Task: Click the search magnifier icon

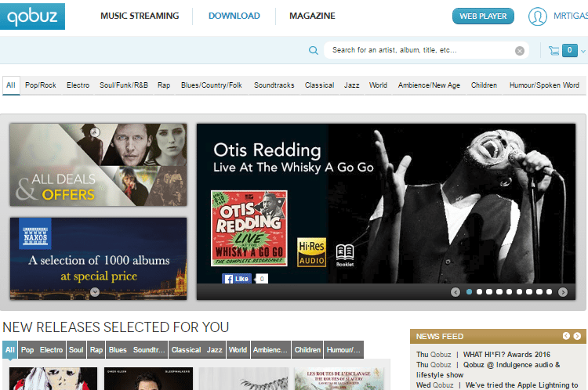Action: coord(314,50)
